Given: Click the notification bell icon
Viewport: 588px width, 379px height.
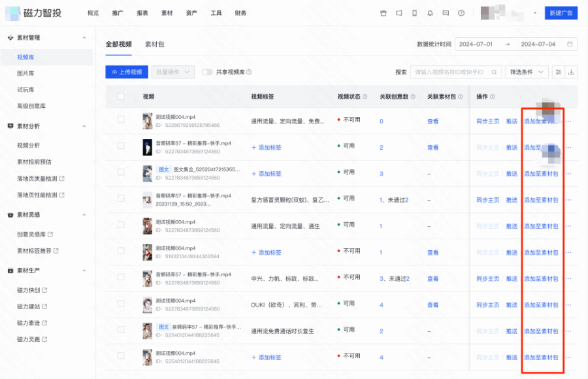Looking at the screenshot, I should coord(430,13).
